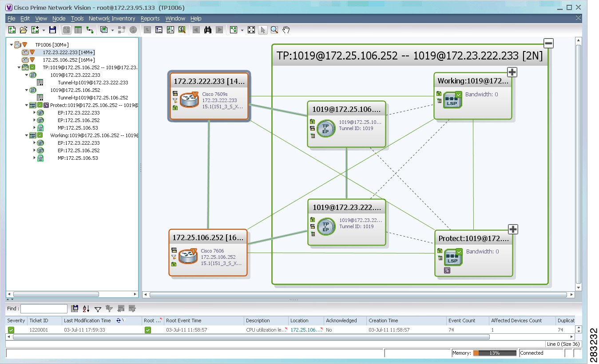Expand the Working:1019 node with plus button
The height and width of the screenshot is (364, 599).
pyautogui.click(x=512, y=72)
